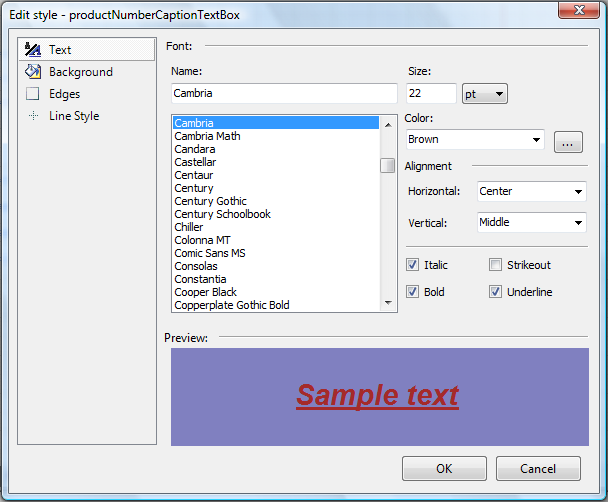Select Copperplate Gothic Bold font
The height and width of the screenshot is (502, 608).
[x=276, y=305]
